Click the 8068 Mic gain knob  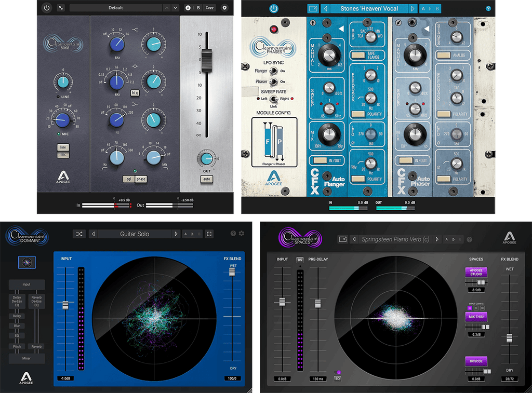[x=62, y=119]
